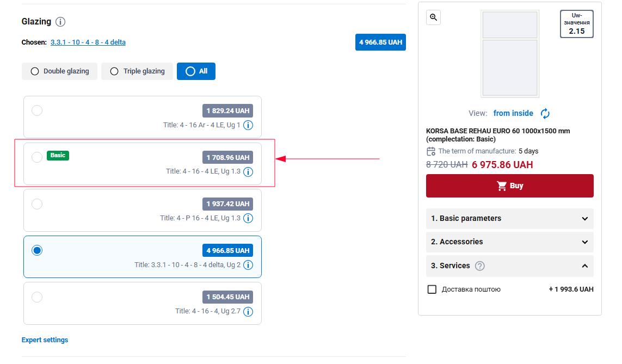The width and height of the screenshot is (622, 364).
Task: Open info icon for 4 - 16 Ar - 4 LE glazing
Action: tap(248, 125)
